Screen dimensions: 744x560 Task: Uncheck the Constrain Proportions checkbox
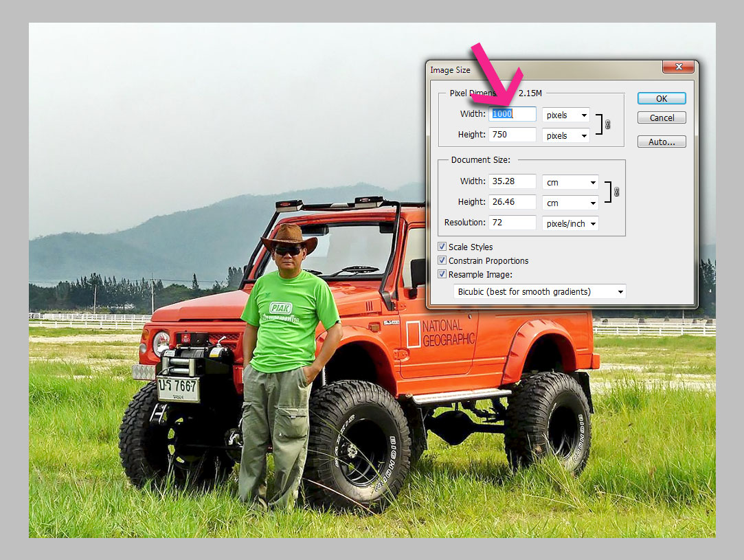442,260
